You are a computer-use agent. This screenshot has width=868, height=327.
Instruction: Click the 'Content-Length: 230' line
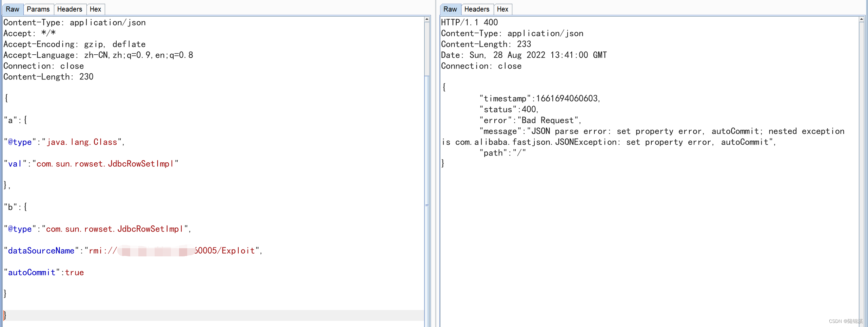tap(48, 77)
